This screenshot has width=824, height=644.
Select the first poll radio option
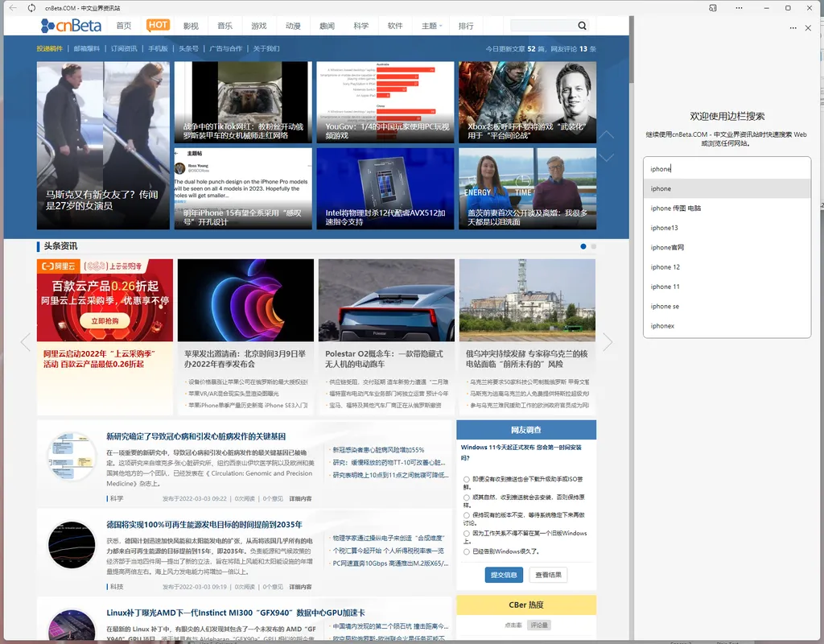(x=467, y=479)
